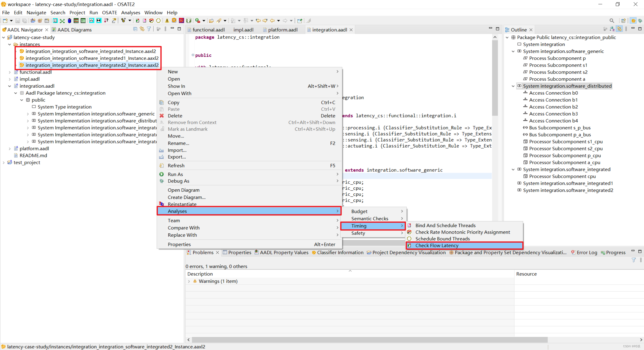The image size is (644, 350).
Task: Expand the platform.aadl tree node
Action: (10, 149)
